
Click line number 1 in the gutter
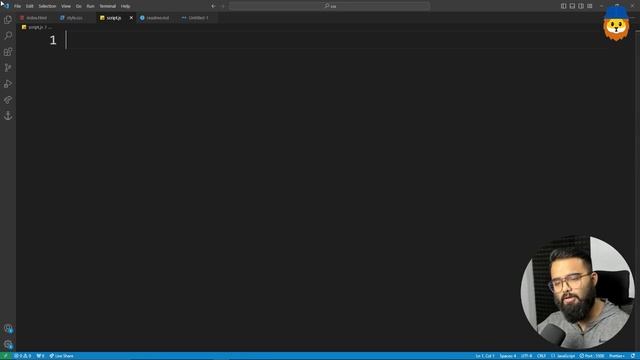pyautogui.click(x=53, y=40)
